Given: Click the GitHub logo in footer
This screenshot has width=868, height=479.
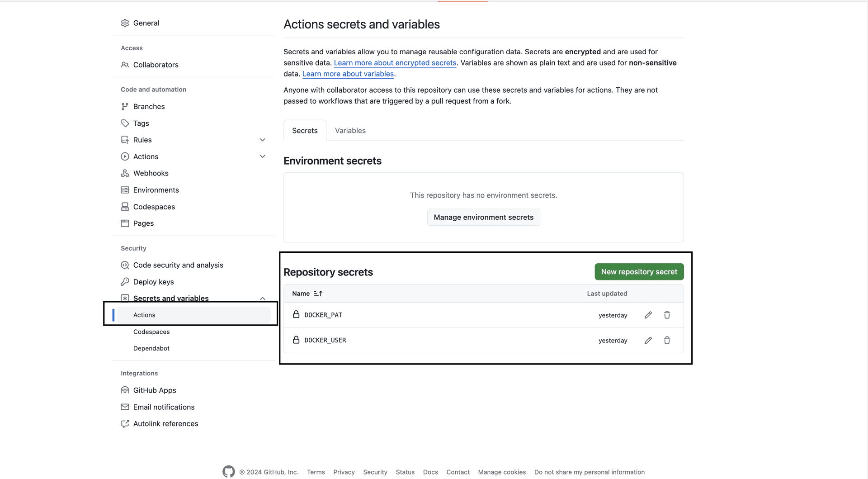Looking at the screenshot, I should click(x=229, y=471).
